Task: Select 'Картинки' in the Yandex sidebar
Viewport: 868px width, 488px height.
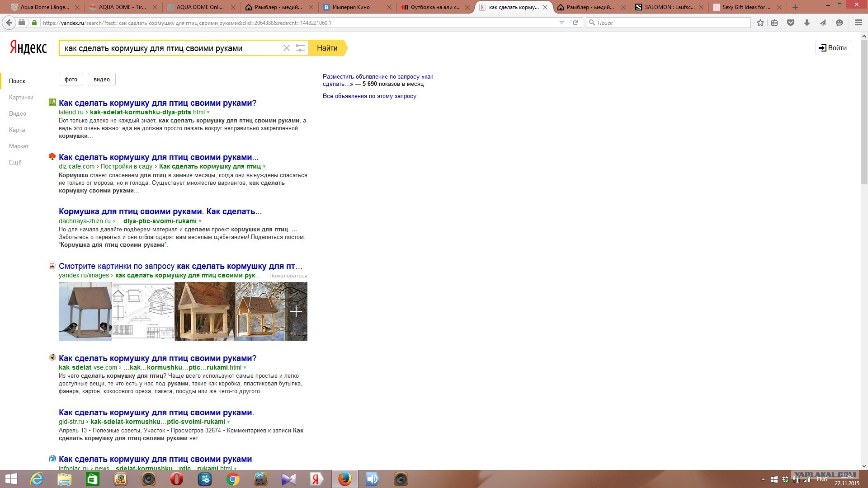Action: click(x=21, y=98)
